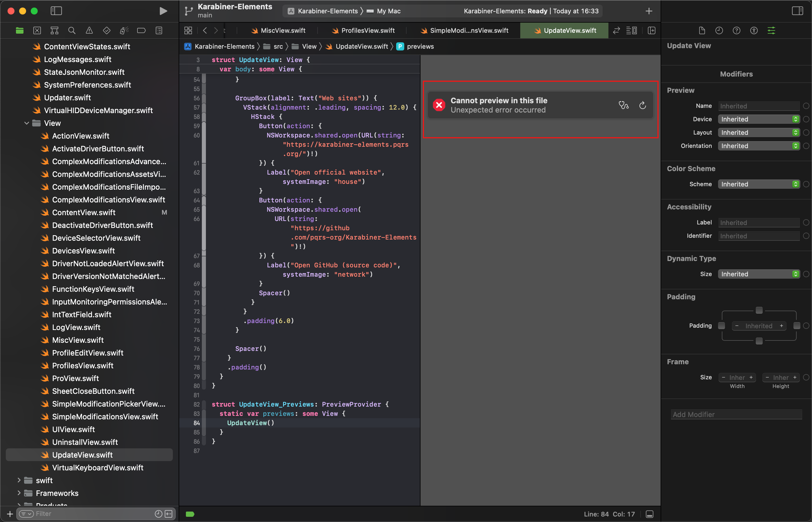Increase the Frame width stepper
Viewport: 812px width, 522px height.
pos(751,377)
